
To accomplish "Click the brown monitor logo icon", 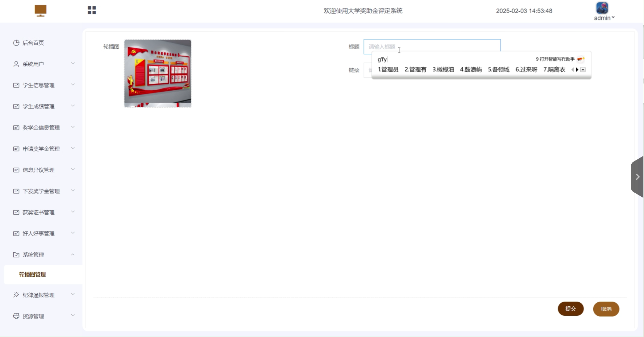I will (40, 11).
